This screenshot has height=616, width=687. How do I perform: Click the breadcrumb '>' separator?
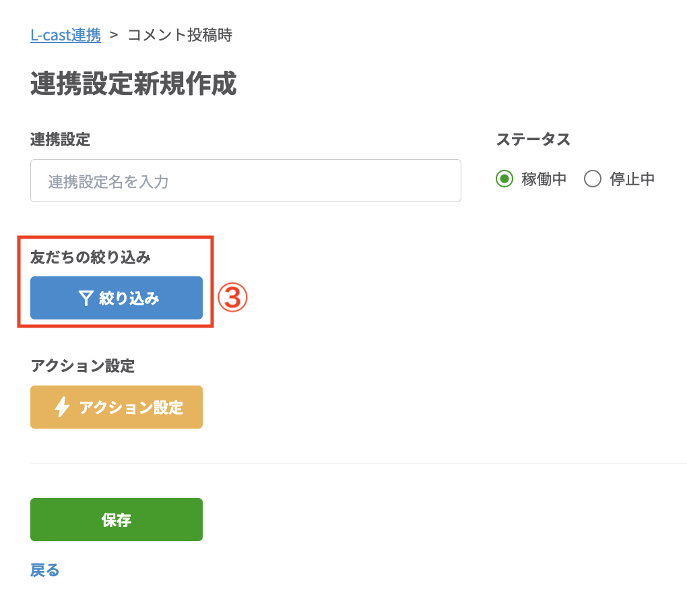[x=114, y=35]
